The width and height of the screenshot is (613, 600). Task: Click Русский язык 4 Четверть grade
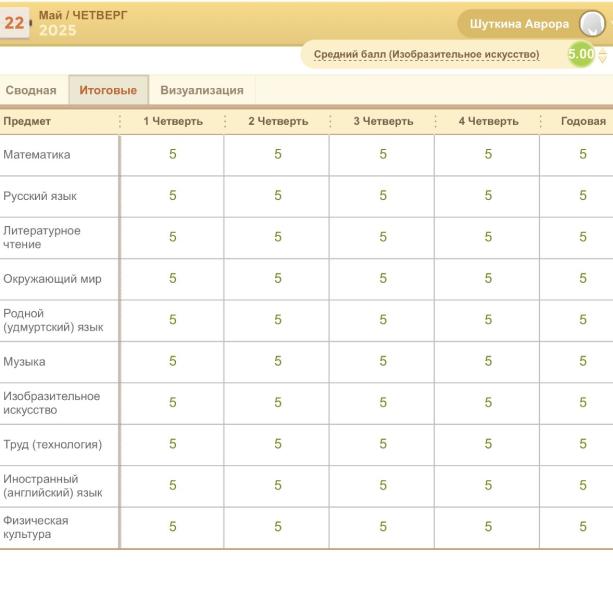[x=488, y=195]
